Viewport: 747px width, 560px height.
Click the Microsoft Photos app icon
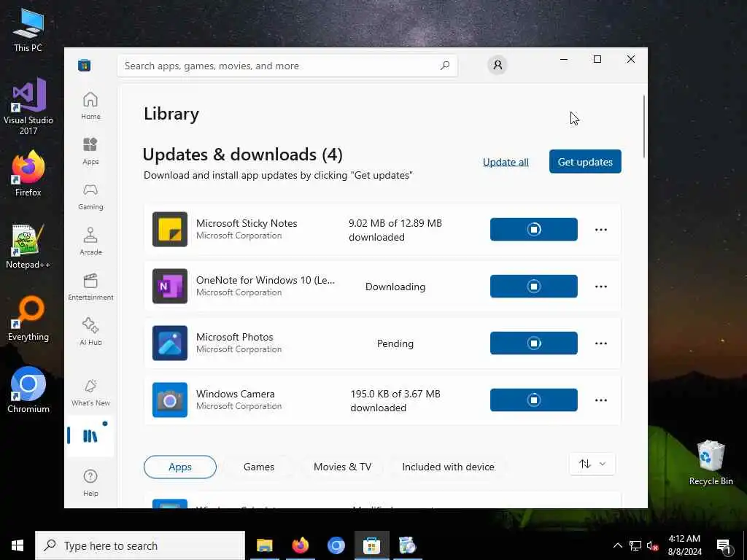[169, 343]
